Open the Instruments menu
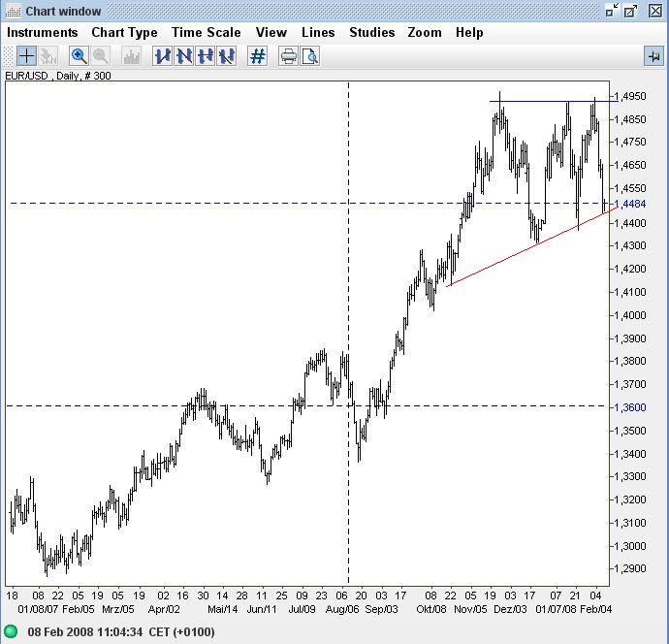Screen dimensions: 669x644 [43, 32]
